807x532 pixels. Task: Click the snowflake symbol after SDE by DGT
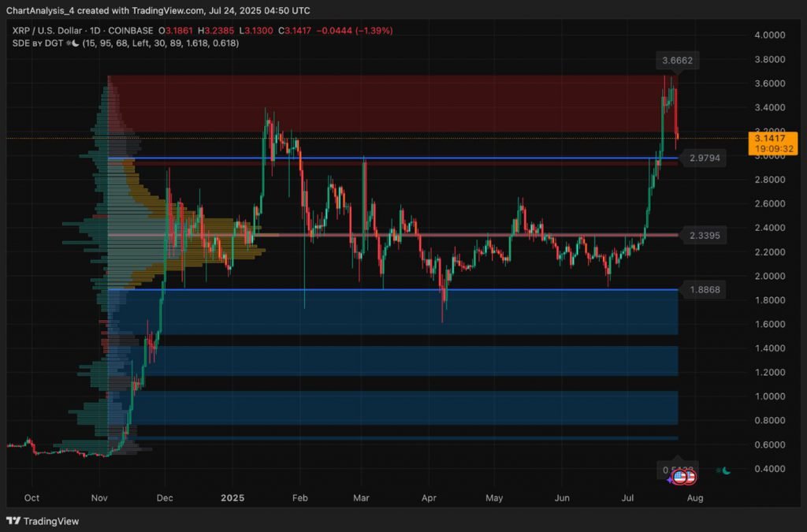(67, 45)
